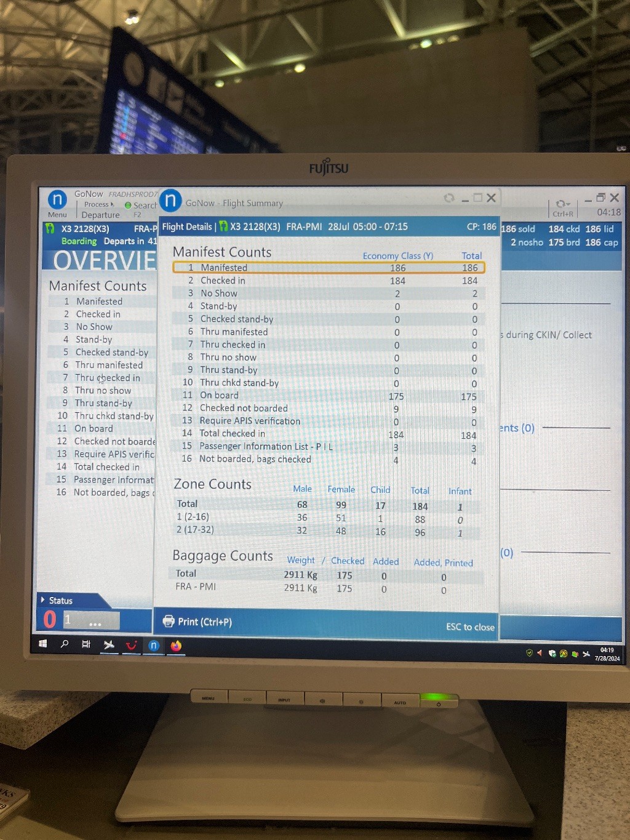Select the No Show row in Overview list
This screenshot has height=840, width=630.
click(x=94, y=327)
